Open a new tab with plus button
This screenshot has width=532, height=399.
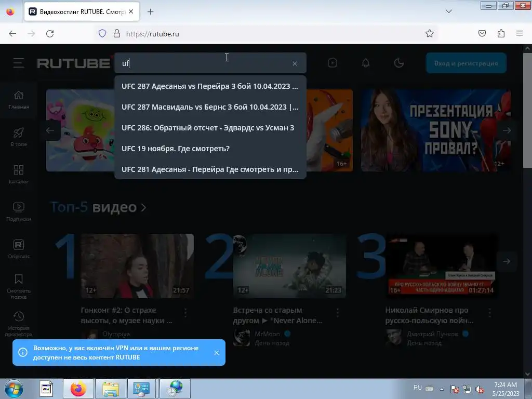151,12
